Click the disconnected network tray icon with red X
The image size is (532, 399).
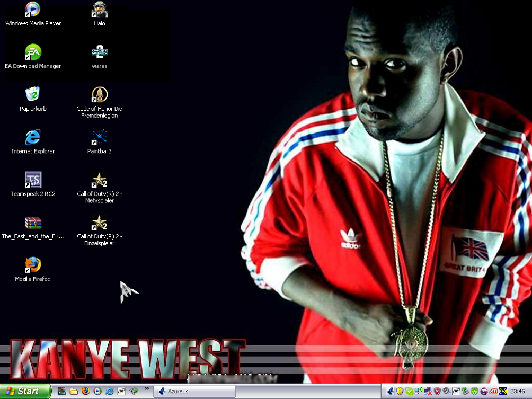point(428,391)
